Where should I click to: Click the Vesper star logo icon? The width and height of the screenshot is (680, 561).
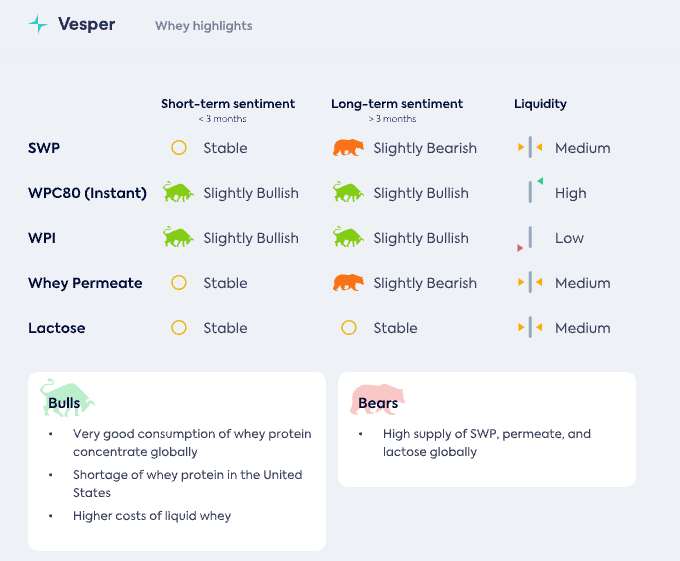(x=38, y=25)
